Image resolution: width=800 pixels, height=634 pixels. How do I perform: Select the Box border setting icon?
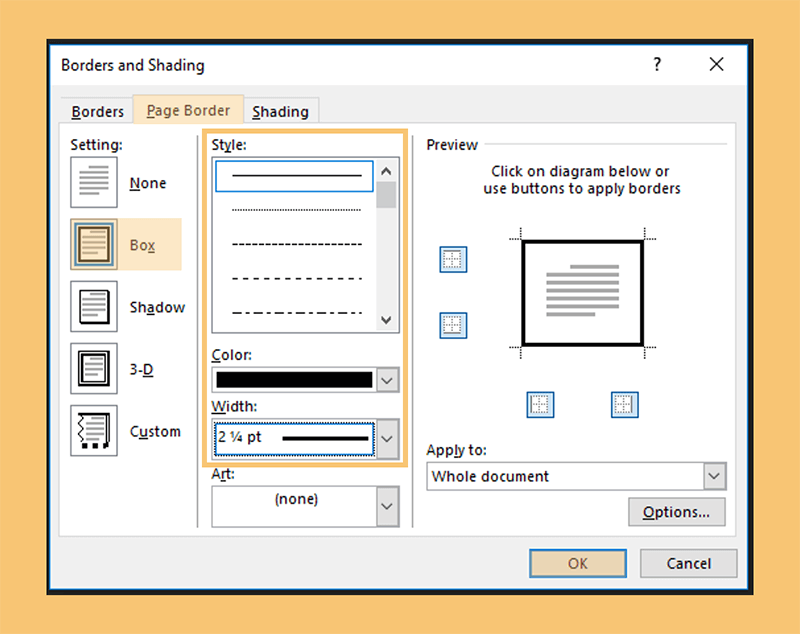[x=94, y=244]
